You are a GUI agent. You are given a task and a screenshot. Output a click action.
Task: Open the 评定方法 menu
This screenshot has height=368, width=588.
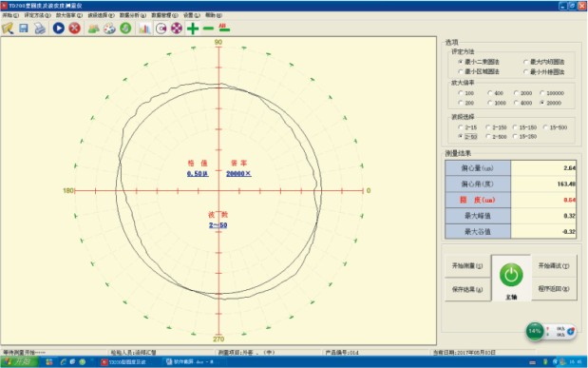click(37, 15)
